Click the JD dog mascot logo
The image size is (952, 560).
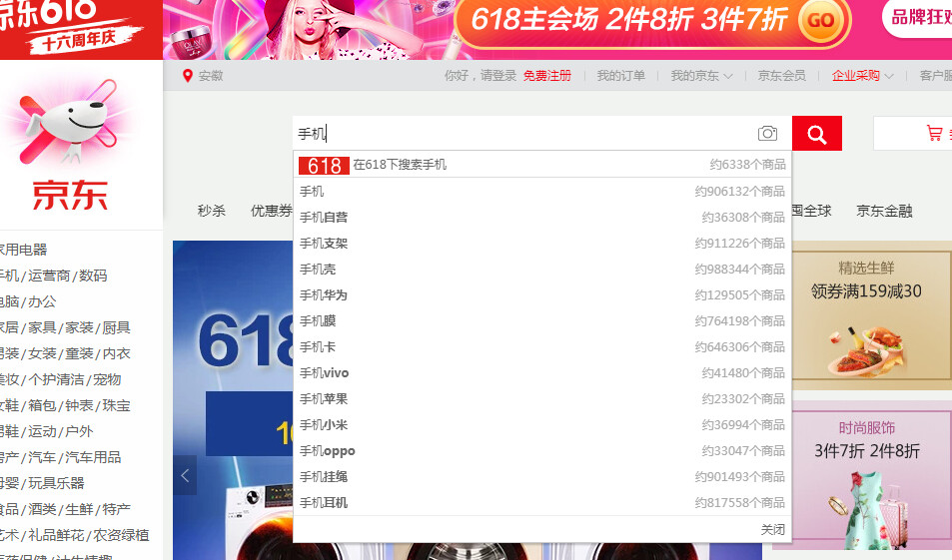tap(69, 122)
